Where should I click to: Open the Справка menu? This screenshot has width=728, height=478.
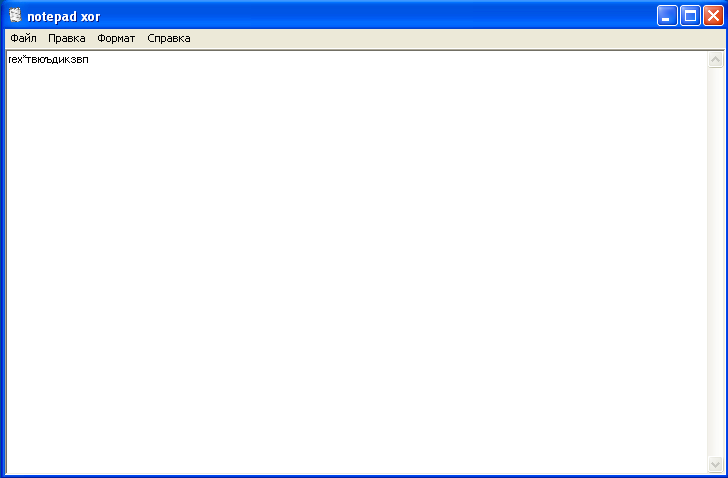tap(169, 39)
